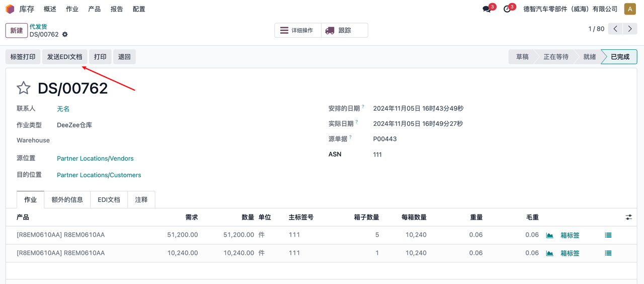
Task: Click the 发送EDI文档 button
Action: pyautogui.click(x=64, y=57)
